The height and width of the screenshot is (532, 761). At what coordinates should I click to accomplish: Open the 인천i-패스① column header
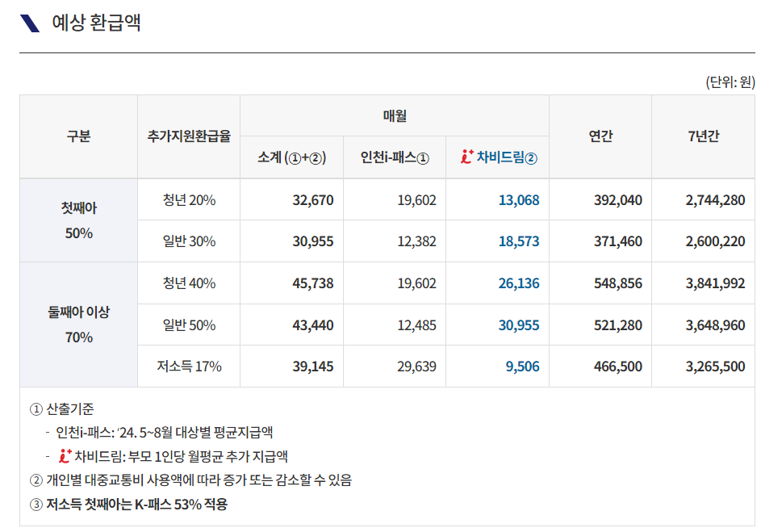(x=396, y=157)
